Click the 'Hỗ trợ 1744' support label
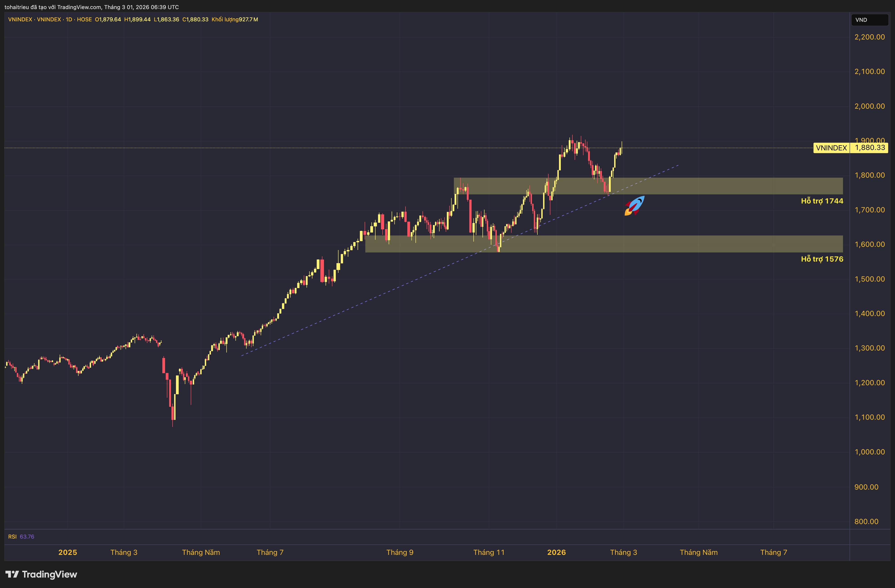This screenshot has height=588, width=895. pos(822,201)
